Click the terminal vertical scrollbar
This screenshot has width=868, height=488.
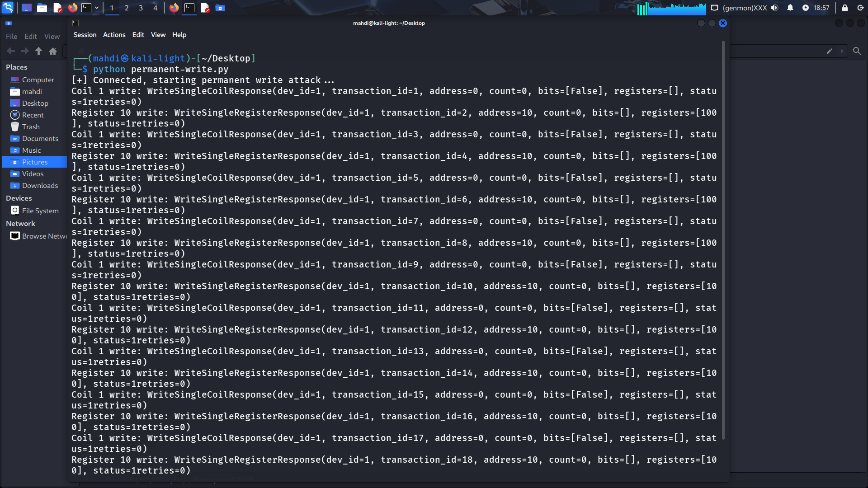click(x=723, y=239)
